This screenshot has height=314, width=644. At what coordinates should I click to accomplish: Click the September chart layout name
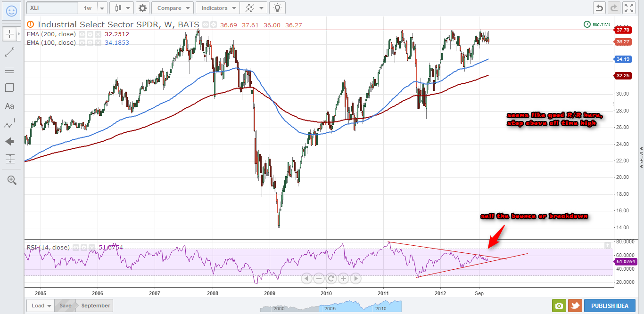point(96,306)
